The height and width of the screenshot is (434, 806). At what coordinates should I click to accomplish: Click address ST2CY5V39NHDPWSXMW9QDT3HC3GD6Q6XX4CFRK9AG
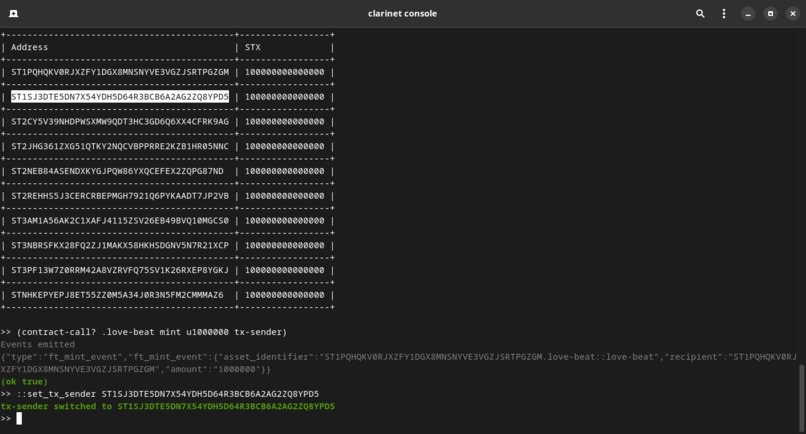pos(120,121)
